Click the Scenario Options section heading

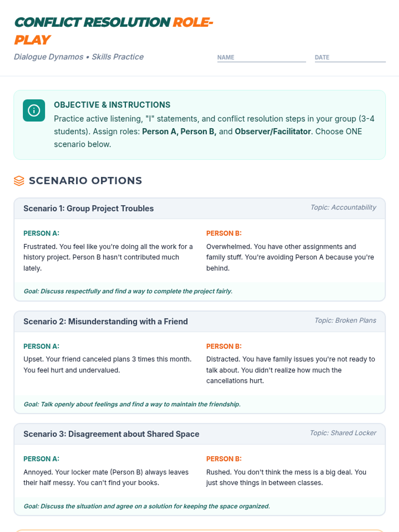[85, 181]
